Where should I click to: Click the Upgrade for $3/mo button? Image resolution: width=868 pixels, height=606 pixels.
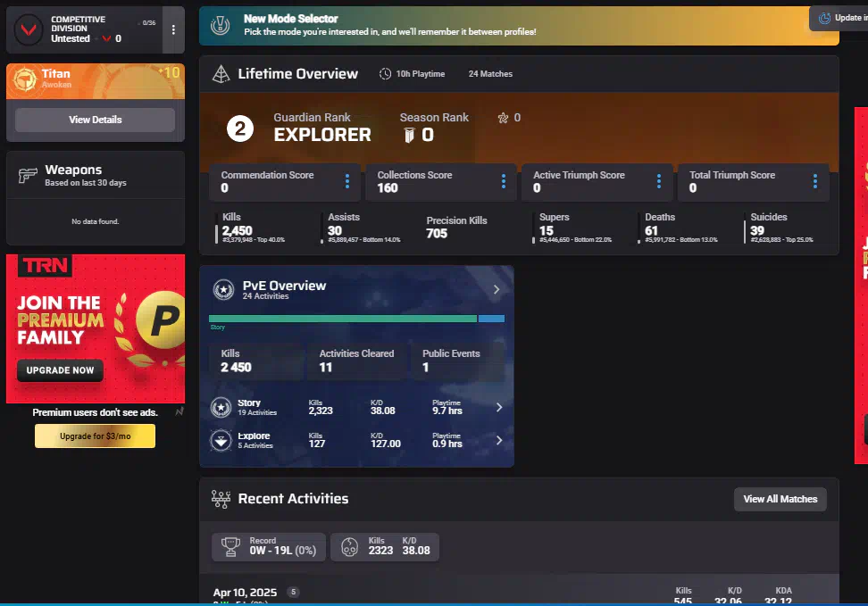(x=95, y=436)
